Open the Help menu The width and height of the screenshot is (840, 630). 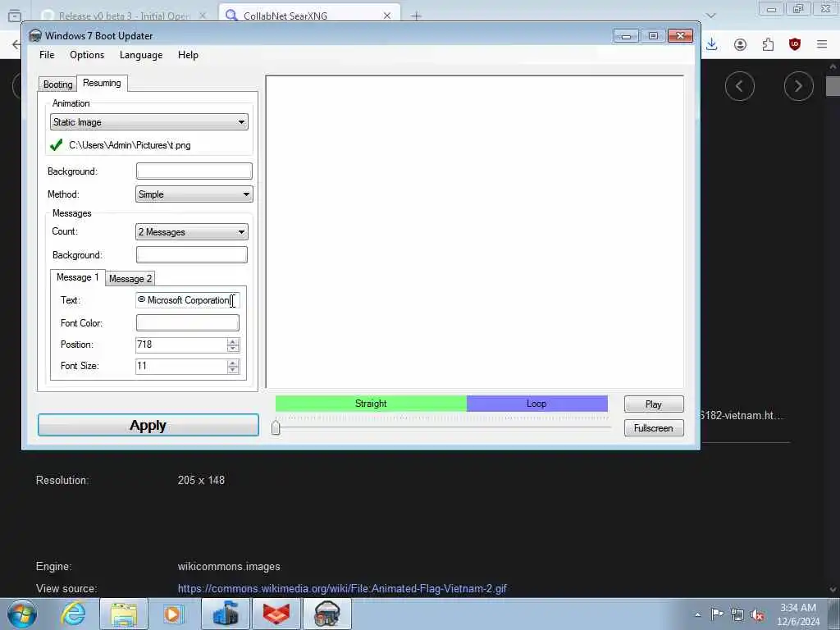[188, 55]
